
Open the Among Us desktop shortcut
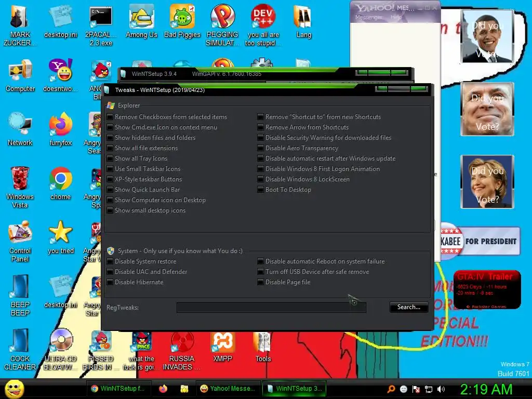[141, 22]
